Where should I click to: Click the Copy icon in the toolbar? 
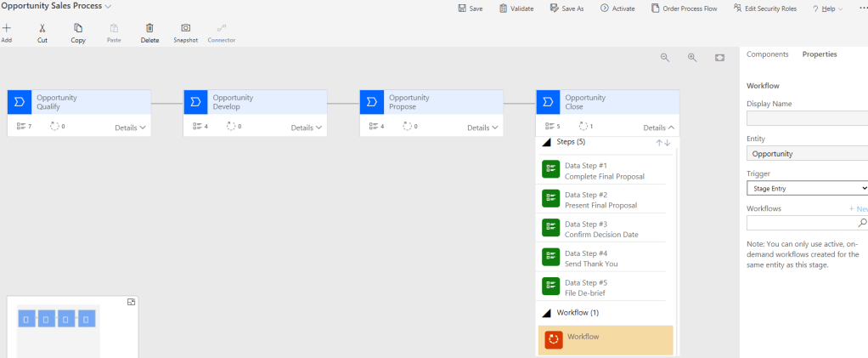pos(78,28)
